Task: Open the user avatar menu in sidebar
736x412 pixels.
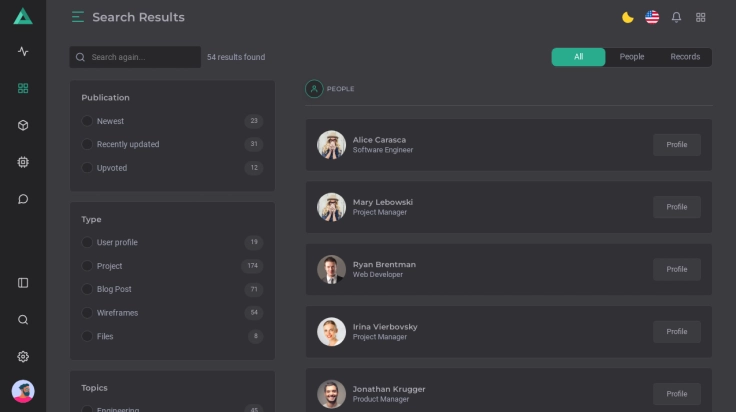Action: coord(23,391)
